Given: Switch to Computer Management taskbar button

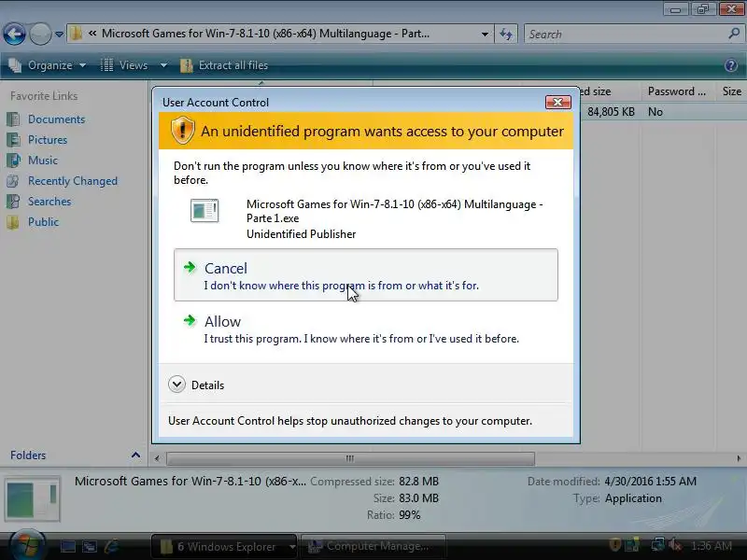Looking at the screenshot, I should (x=374, y=546).
